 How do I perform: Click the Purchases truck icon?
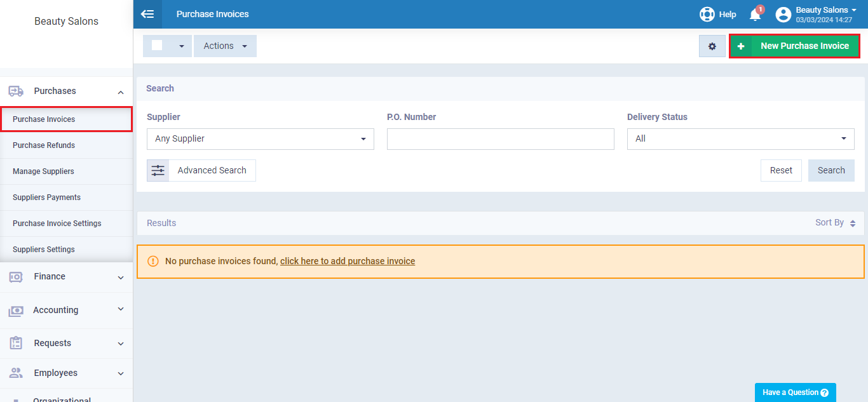click(x=16, y=91)
